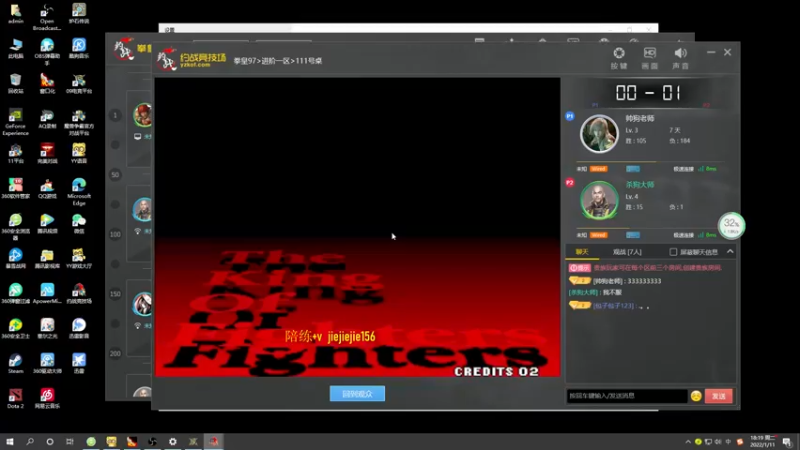The image size is (800, 450).
Task: Click the OBS icon on the taskbar
Action: [x=152, y=442]
